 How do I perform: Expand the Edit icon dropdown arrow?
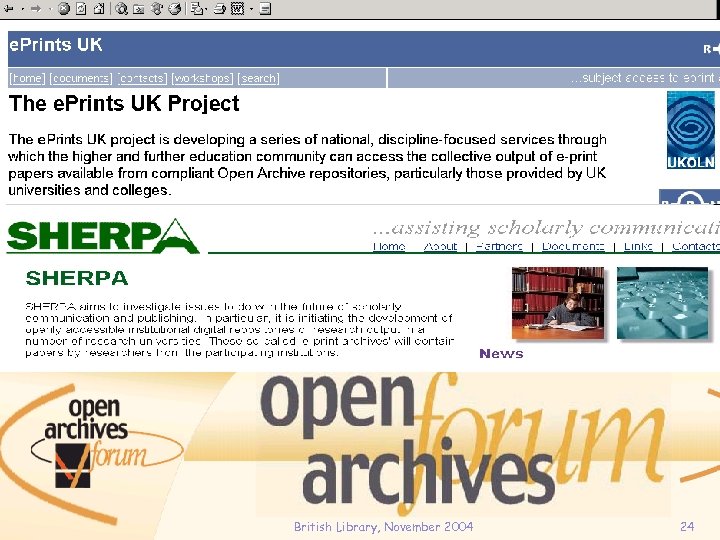click(x=251, y=9)
